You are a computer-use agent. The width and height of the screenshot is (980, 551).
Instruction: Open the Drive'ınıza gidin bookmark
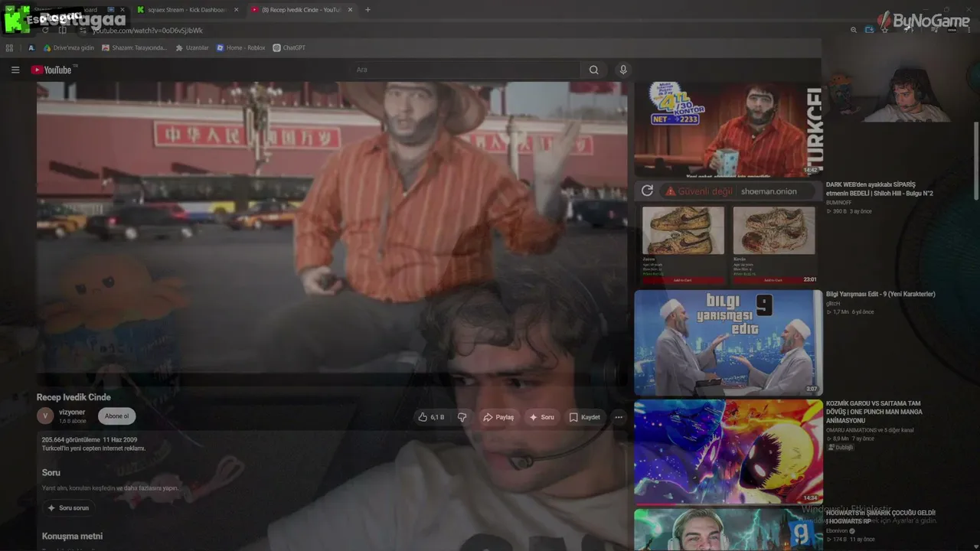coord(69,47)
